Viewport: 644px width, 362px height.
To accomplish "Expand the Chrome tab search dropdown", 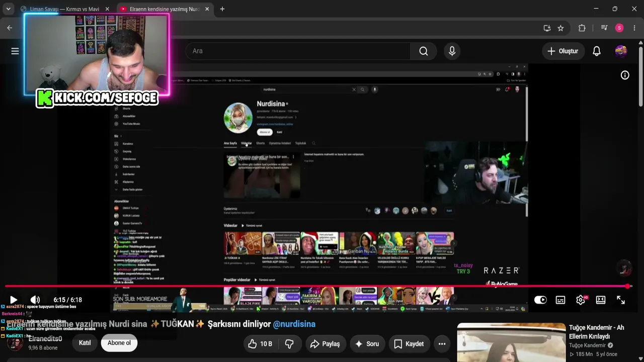I will [x=8, y=9].
